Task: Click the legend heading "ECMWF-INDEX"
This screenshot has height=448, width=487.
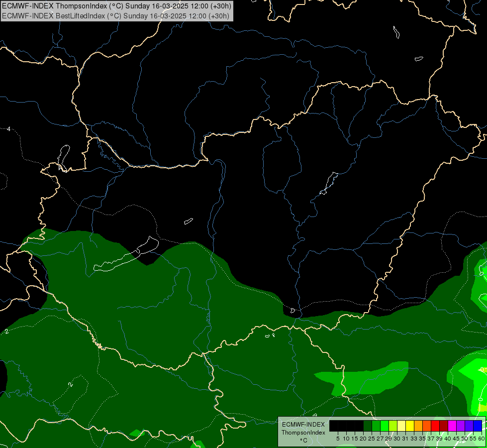Action: coord(303,425)
